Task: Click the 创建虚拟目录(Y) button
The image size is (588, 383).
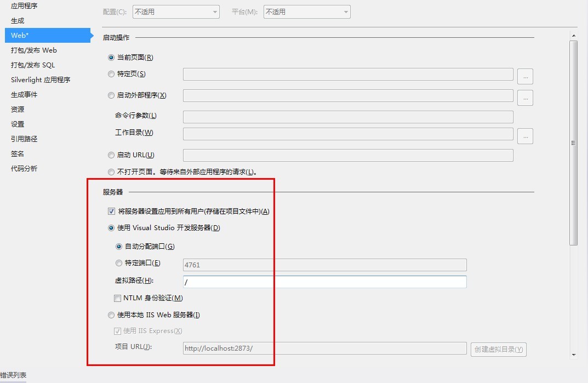Action: pyautogui.click(x=498, y=349)
